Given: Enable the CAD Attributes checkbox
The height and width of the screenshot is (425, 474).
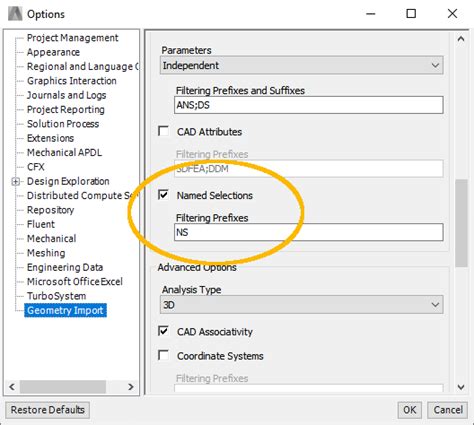Looking at the screenshot, I should [x=163, y=131].
